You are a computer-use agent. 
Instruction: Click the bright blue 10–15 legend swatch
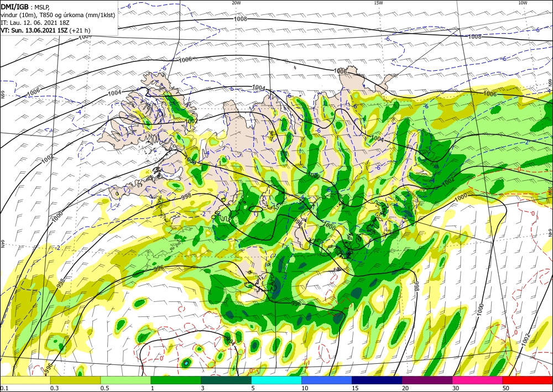coord(327,380)
